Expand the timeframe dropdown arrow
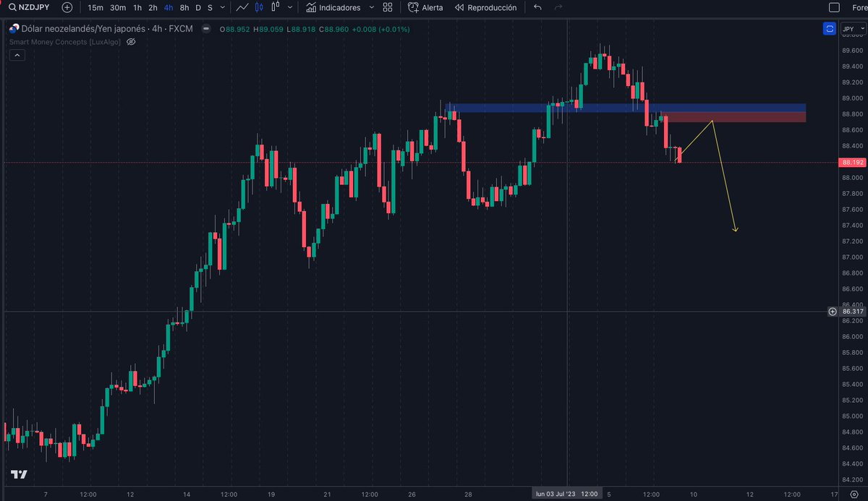 221,7
